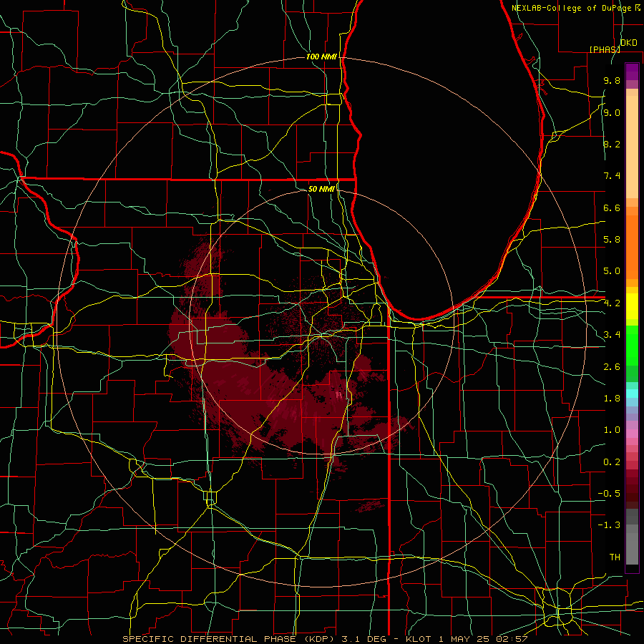Select the purple top color bar segment
The height and width of the screenshot is (644, 644).
[632, 72]
